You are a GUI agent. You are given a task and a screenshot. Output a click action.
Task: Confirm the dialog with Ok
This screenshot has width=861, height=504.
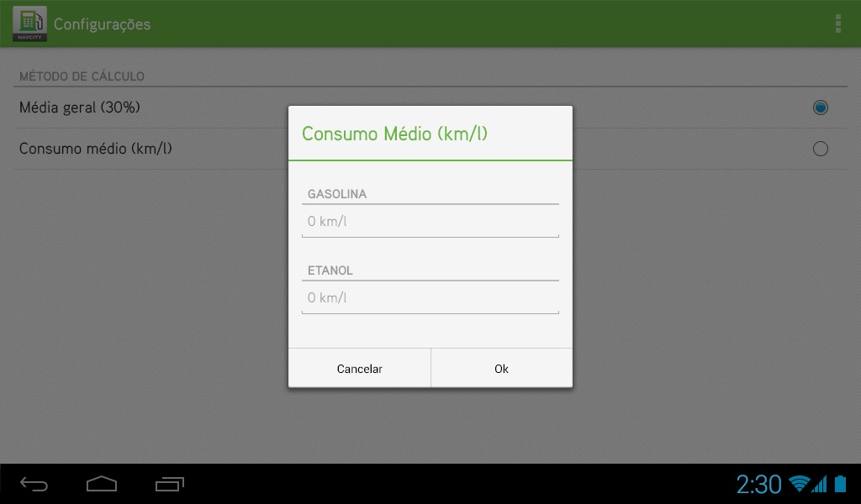pos(501,369)
